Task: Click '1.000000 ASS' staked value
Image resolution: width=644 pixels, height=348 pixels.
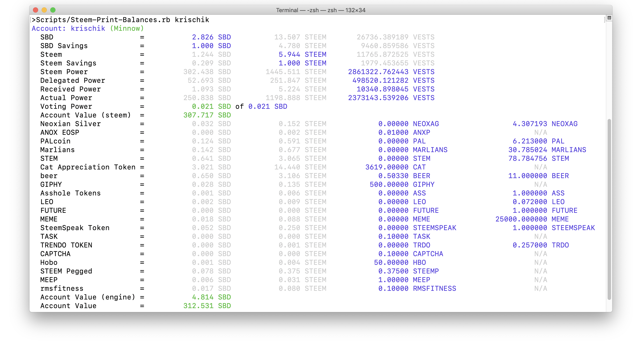Action: tap(538, 193)
